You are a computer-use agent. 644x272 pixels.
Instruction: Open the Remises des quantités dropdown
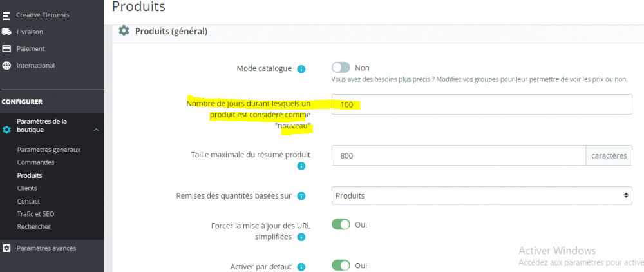tap(481, 195)
